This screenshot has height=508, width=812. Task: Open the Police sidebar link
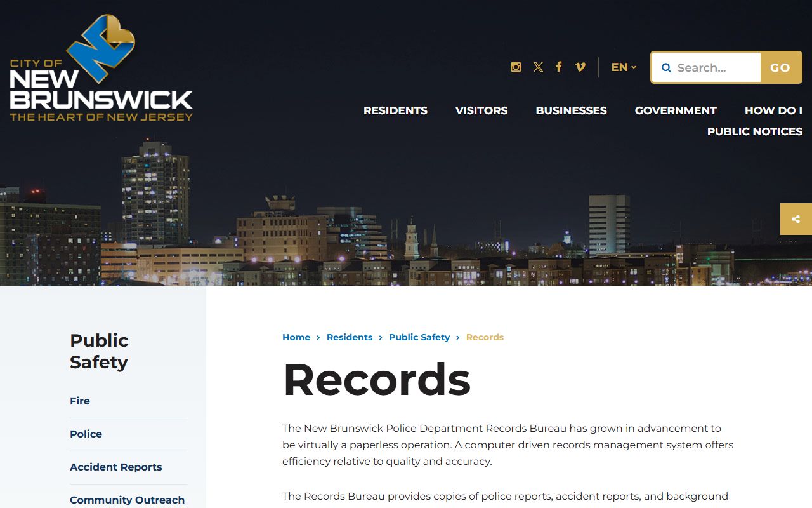pyautogui.click(x=86, y=434)
